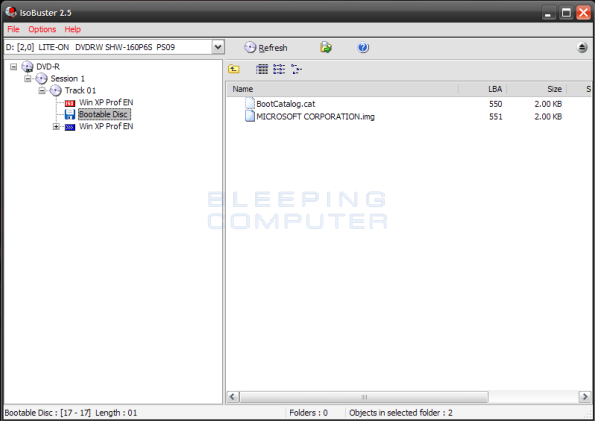Click the Bootable Disc floppy icon
The width and height of the screenshot is (595, 421).
(70, 114)
